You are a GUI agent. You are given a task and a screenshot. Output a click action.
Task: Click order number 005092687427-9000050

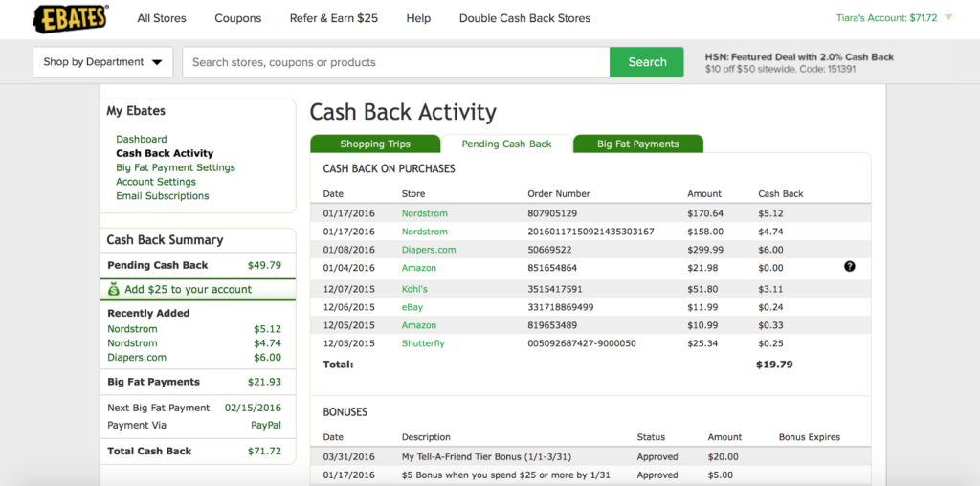[582, 343]
